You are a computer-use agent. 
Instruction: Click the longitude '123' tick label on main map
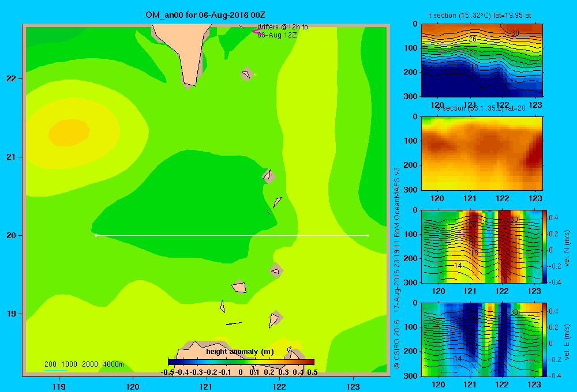click(353, 386)
